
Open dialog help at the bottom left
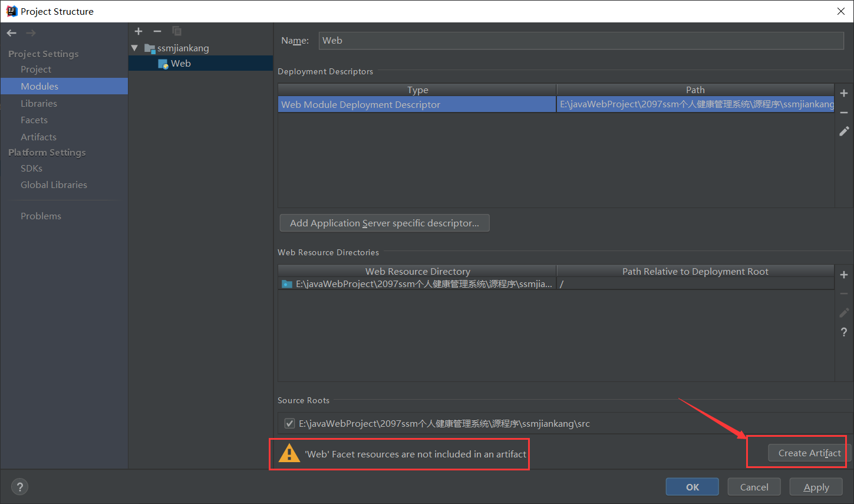click(x=20, y=487)
